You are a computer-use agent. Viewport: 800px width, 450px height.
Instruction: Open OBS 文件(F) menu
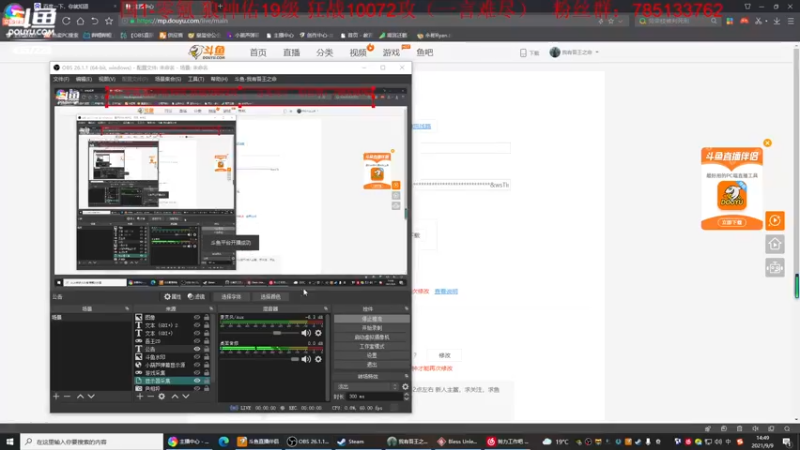coord(61,79)
